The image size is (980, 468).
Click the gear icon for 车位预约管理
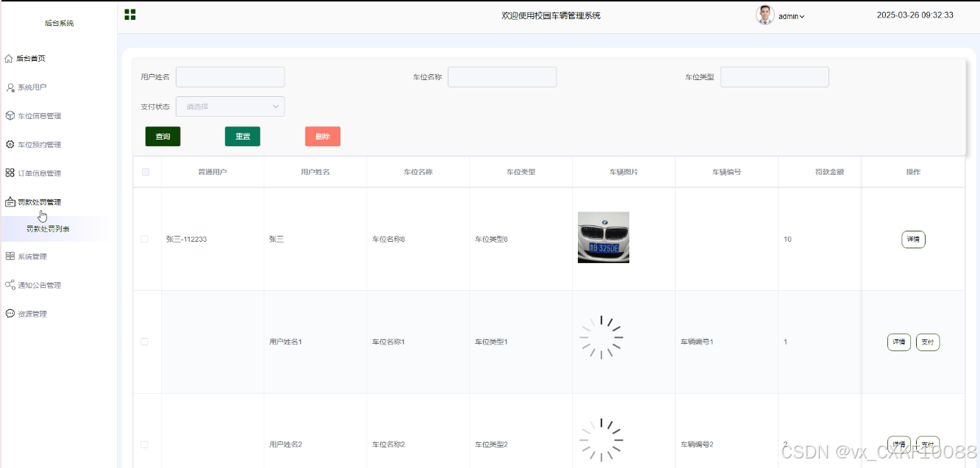tap(10, 144)
